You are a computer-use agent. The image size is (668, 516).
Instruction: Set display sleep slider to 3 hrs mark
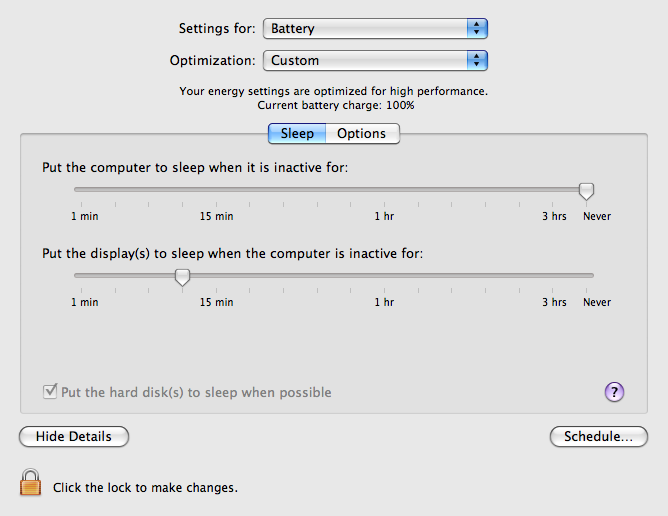[553, 276]
